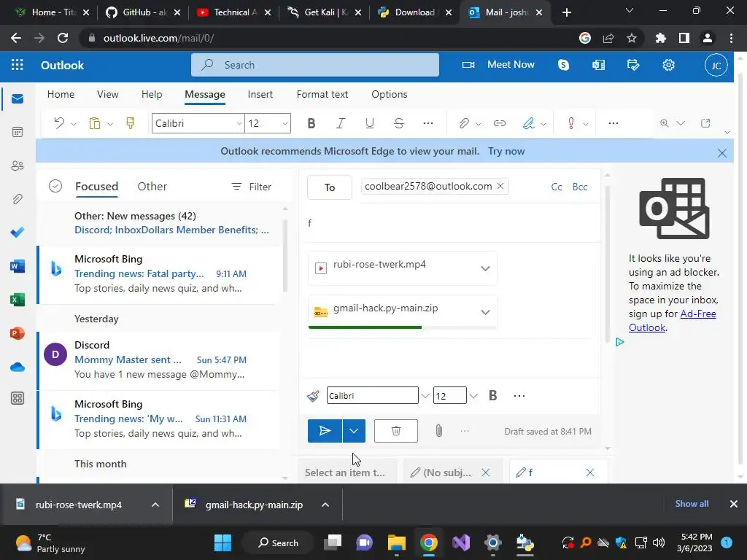Open the Insert ribbon tab
The height and width of the screenshot is (560, 747).
(260, 94)
